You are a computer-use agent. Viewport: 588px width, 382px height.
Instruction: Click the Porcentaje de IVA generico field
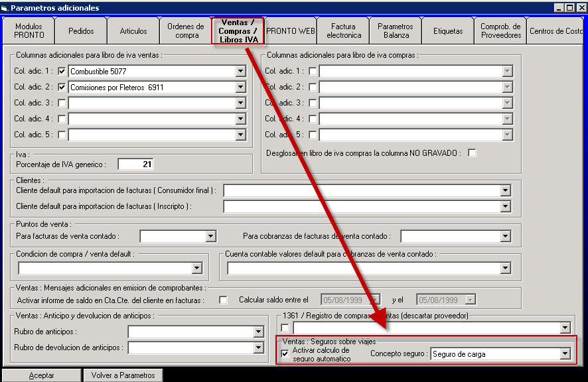click(x=136, y=164)
